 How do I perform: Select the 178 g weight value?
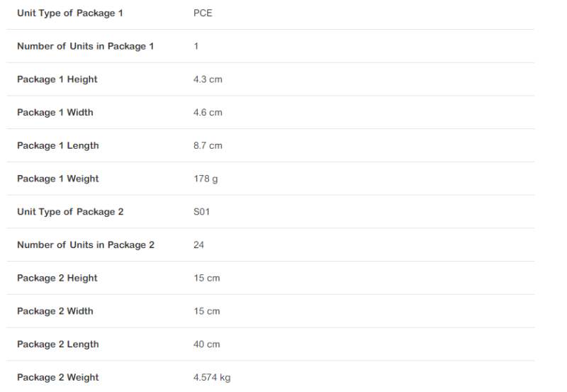[206, 179]
